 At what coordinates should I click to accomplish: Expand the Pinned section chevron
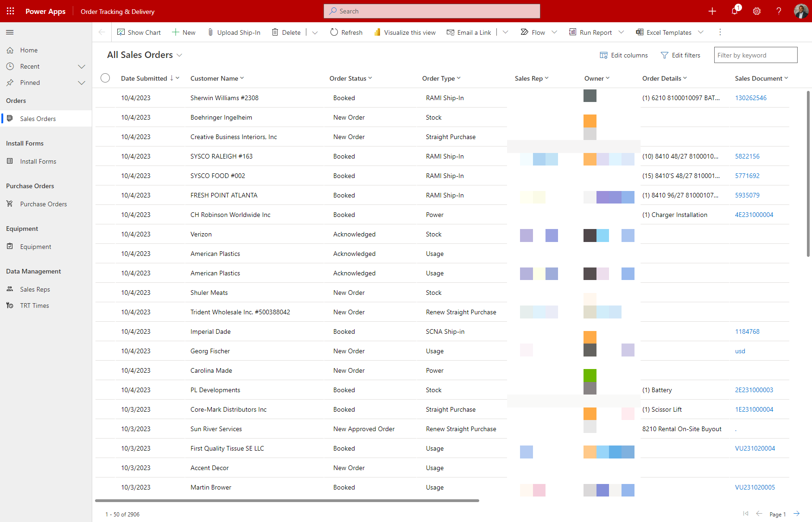point(82,83)
